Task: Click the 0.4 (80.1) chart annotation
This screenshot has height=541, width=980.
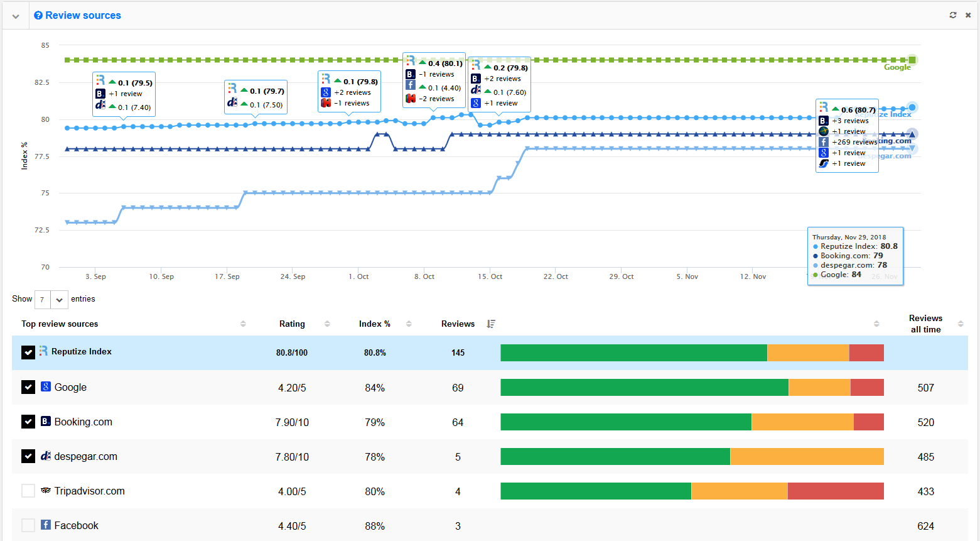Action: 434,80
